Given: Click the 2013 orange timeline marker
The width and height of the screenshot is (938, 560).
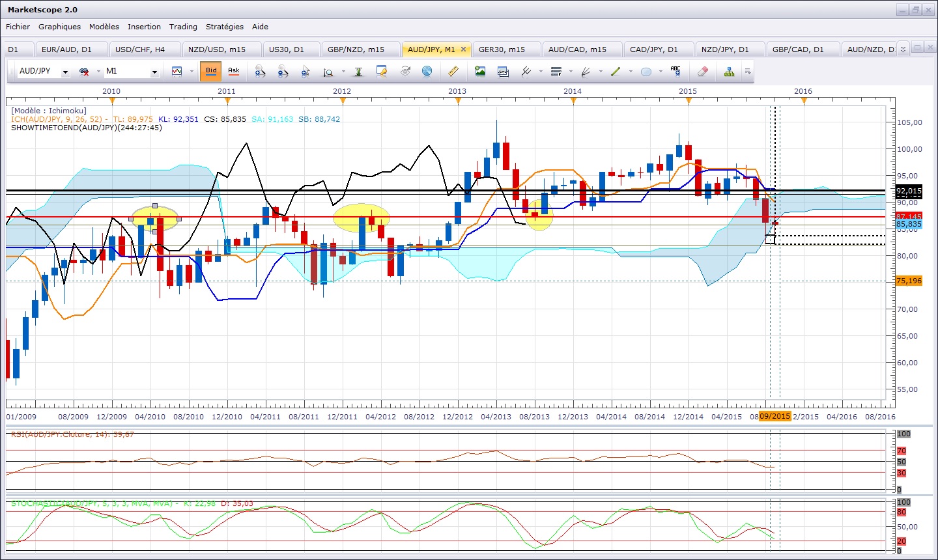Looking at the screenshot, I should pos(458,101).
